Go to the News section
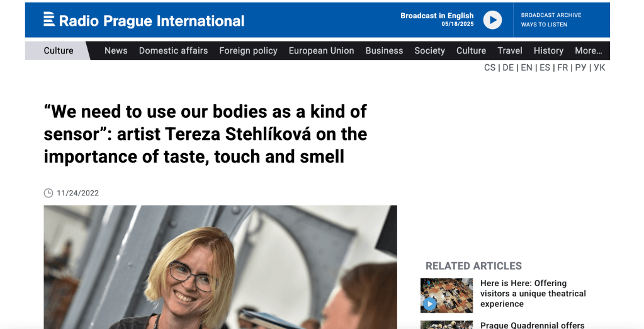The height and width of the screenshot is (329, 644). [x=116, y=50]
